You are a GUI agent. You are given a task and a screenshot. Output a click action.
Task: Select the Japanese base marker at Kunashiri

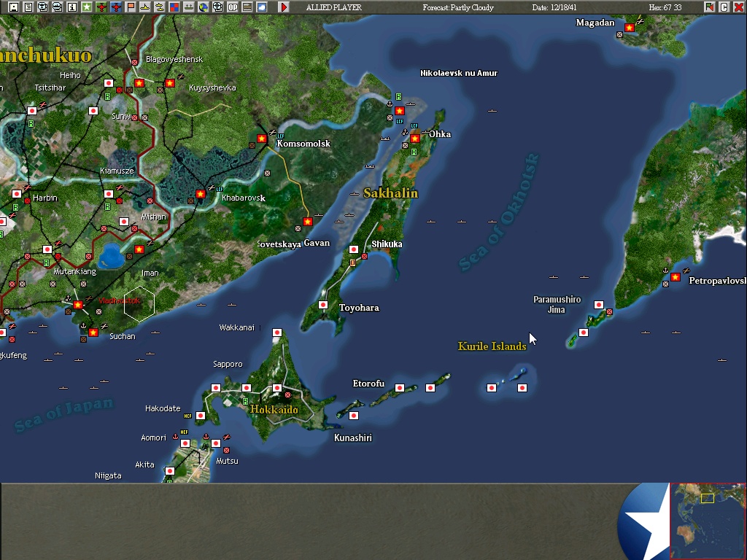coord(354,416)
